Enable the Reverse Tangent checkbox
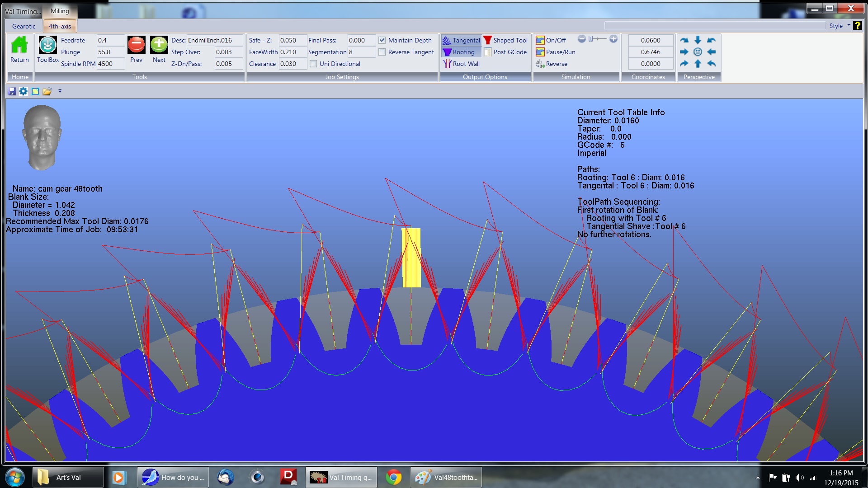Screen dimensions: 868x488 point(382,52)
